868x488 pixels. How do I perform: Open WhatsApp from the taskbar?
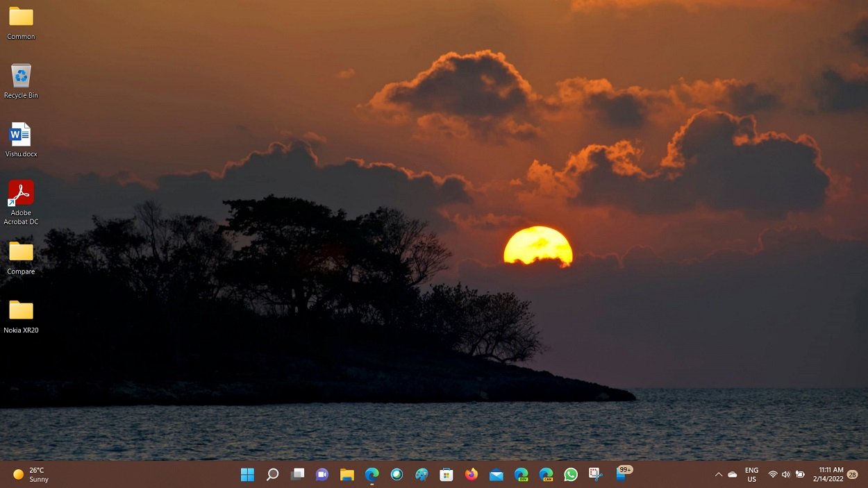(x=571, y=475)
